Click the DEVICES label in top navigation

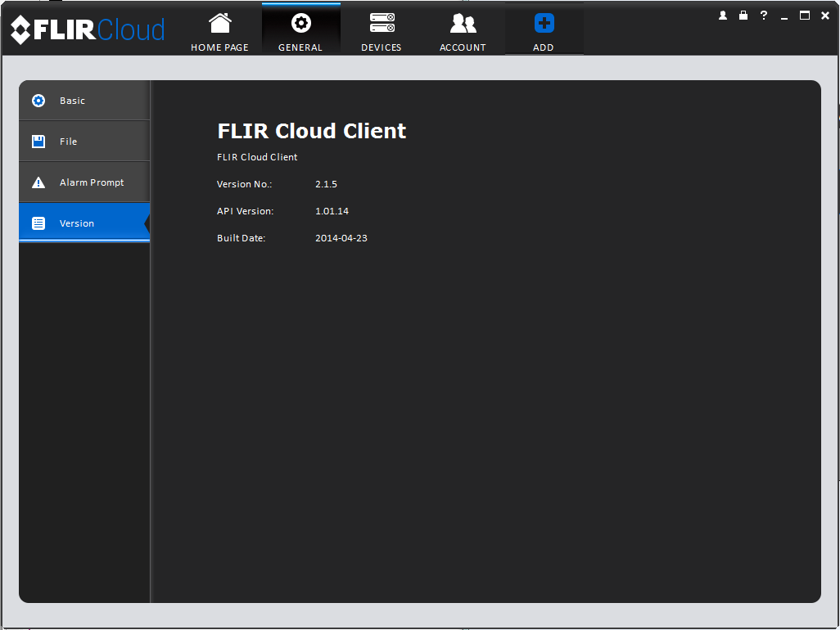pyautogui.click(x=382, y=47)
